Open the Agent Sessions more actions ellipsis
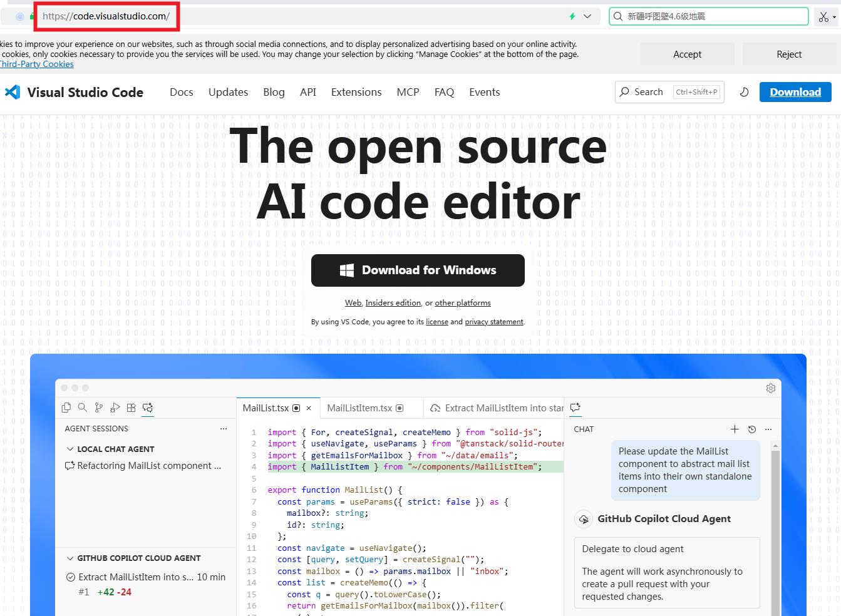The height and width of the screenshot is (616, 841). pos(224,429)
